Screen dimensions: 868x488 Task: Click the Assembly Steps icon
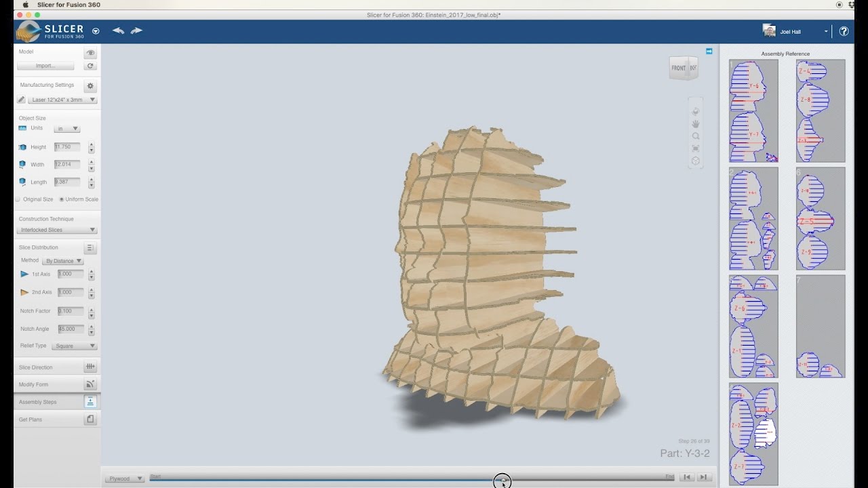(x=90, y=401)
